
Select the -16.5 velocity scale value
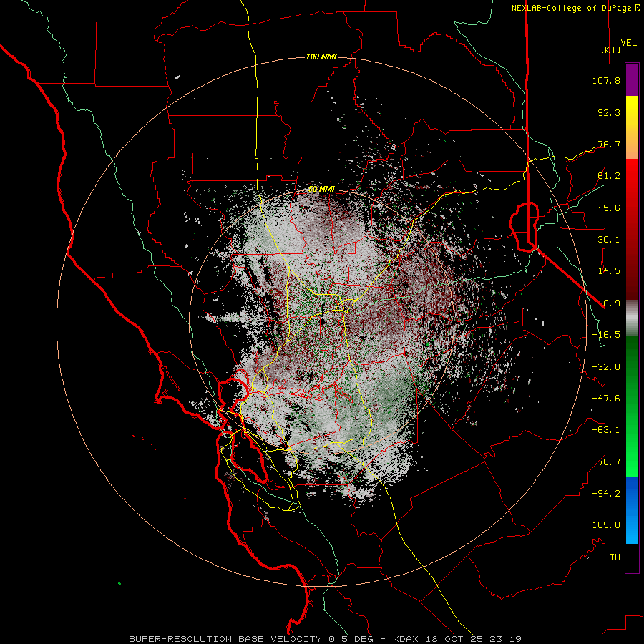point(606,335)
